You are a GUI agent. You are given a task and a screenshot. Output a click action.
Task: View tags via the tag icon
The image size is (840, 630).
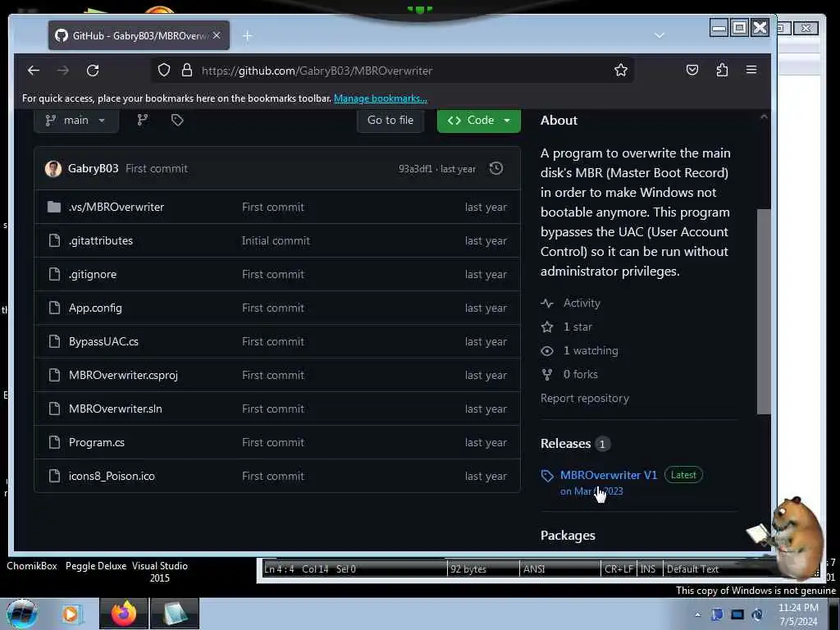point(177,121)
